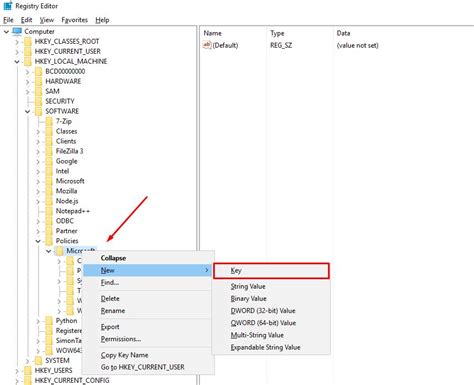The height and width of the screenshot is (385, 474).
Task: Choose Multi-String Value
Action: [x=257, y=335]
